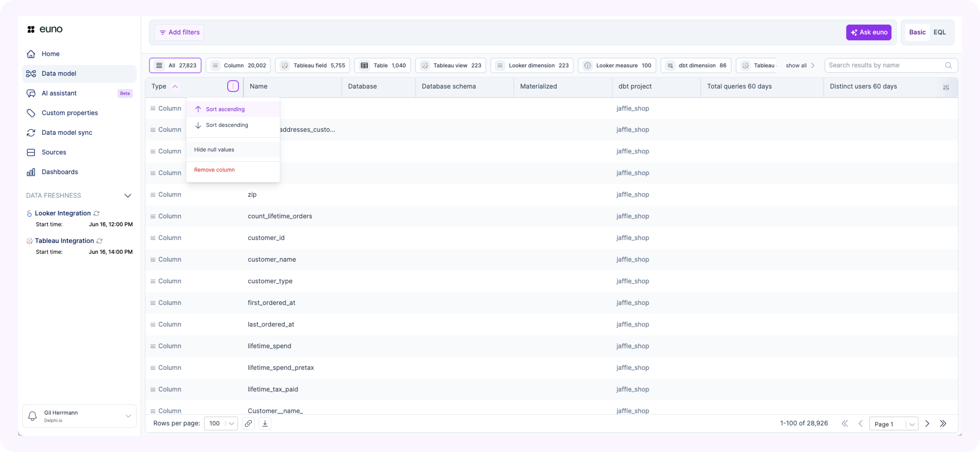
Task: Switch query mode to EQL
Action: [x=939, y=32]
